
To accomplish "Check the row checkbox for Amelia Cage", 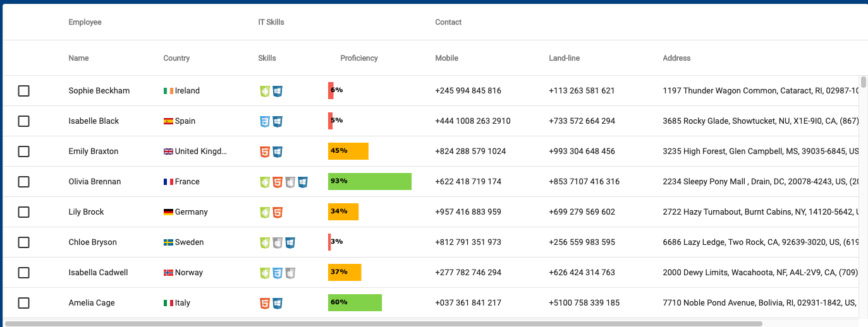I will (x=23, y=303).
